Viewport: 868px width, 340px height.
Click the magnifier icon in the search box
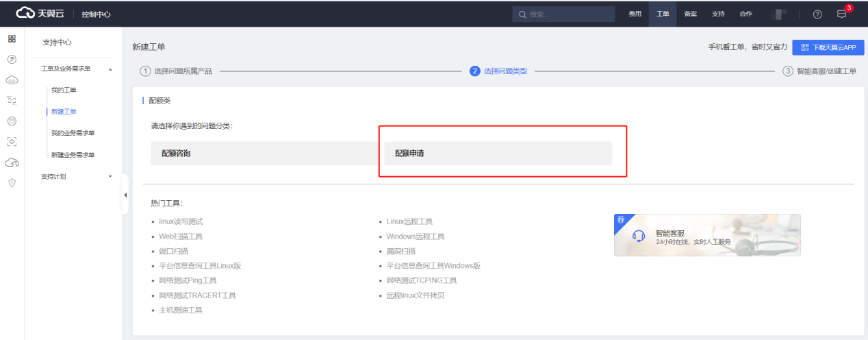tap(522, 14)
